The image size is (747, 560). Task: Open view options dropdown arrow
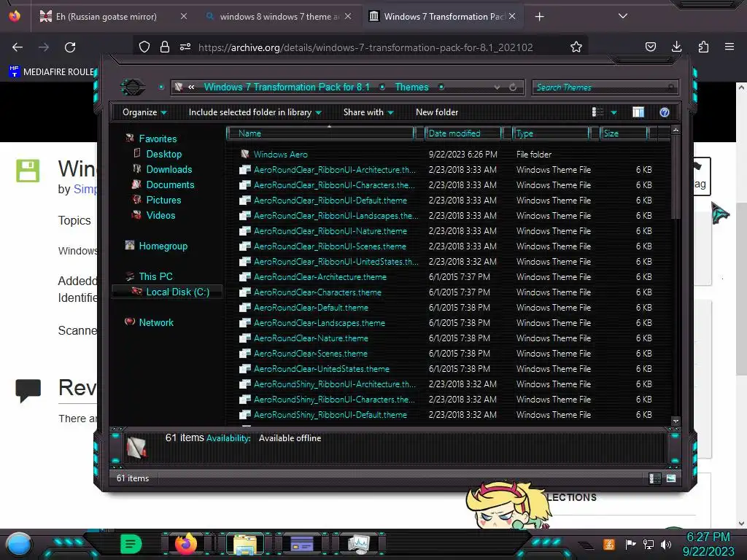click(x=614, y=113)
